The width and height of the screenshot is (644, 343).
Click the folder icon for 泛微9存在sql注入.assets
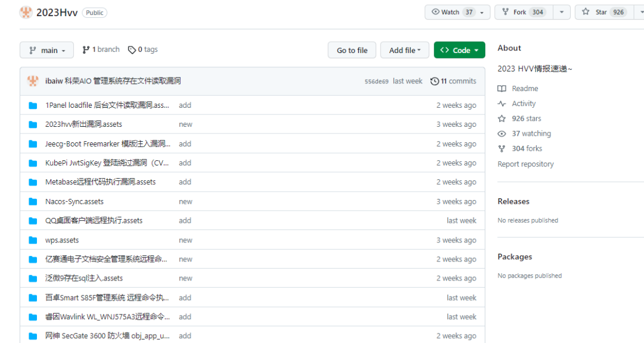click(x=33, y=279)
